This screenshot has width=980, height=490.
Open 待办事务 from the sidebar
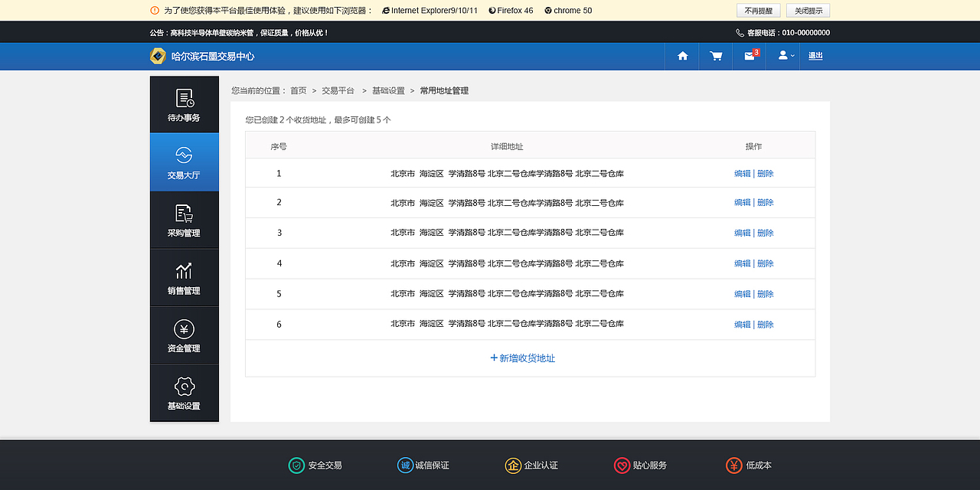tap(184, 104)
